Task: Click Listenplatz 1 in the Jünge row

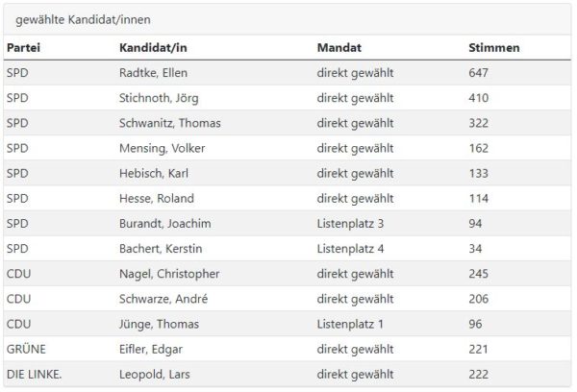Action: pyautogui.click(x=350, y=324)
